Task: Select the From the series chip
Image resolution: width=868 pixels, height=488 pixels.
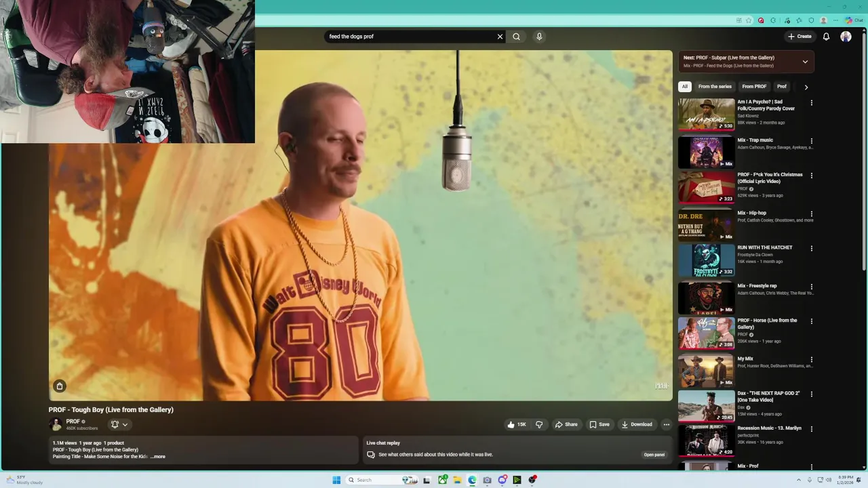Action: (x=715, y=87)
